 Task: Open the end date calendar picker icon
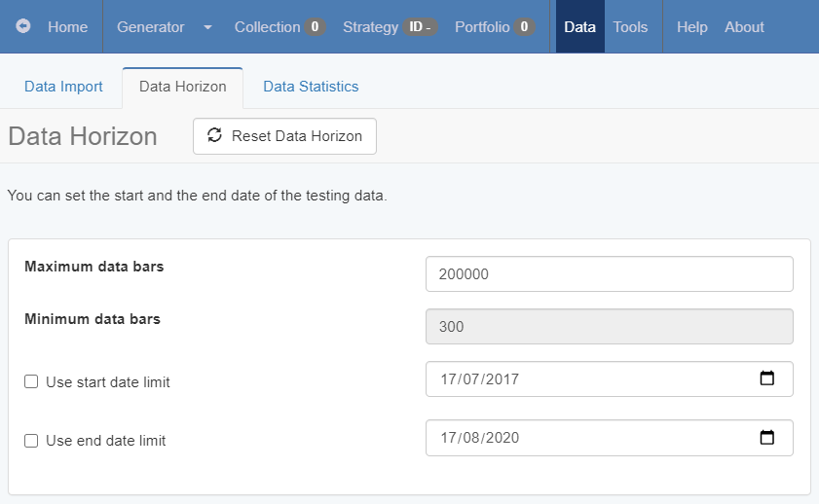(x=766, y=438)
